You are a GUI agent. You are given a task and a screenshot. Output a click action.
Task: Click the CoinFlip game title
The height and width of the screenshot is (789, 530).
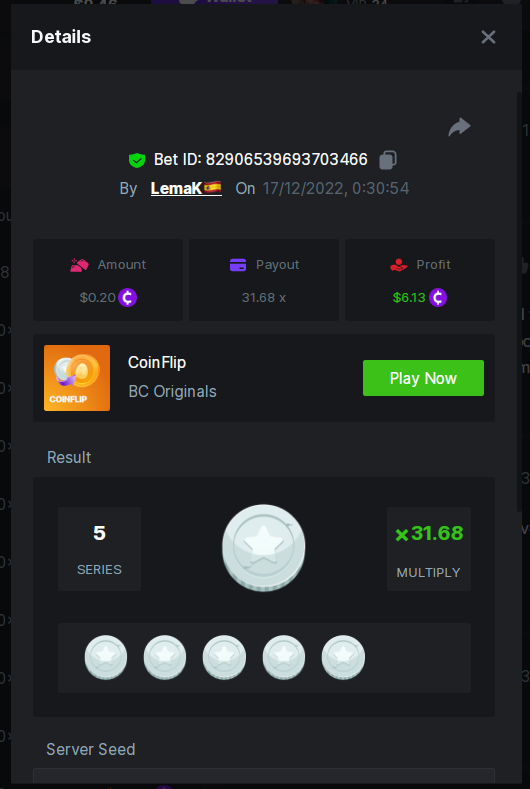(157, 362)
